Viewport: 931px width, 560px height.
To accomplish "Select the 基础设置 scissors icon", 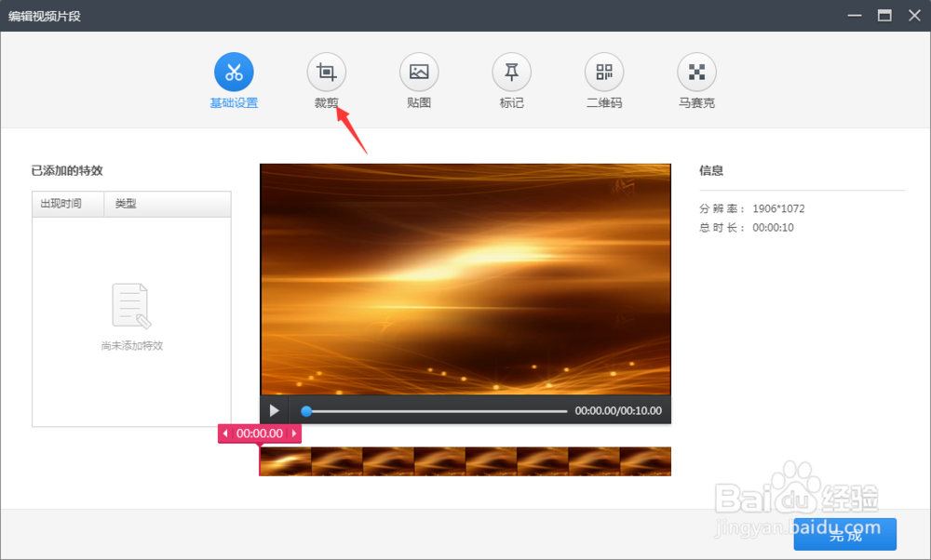I will coord(234,73).
